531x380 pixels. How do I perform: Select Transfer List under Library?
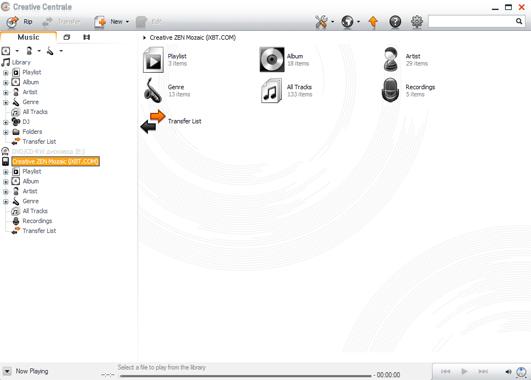pos(39,142)
